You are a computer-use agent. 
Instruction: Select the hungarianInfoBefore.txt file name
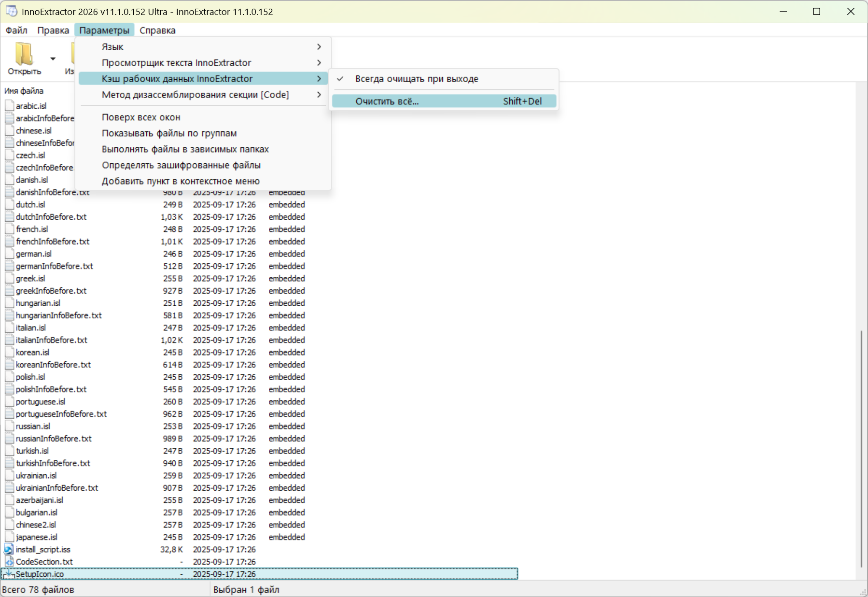pyautogui.click(x=59, y=315)
